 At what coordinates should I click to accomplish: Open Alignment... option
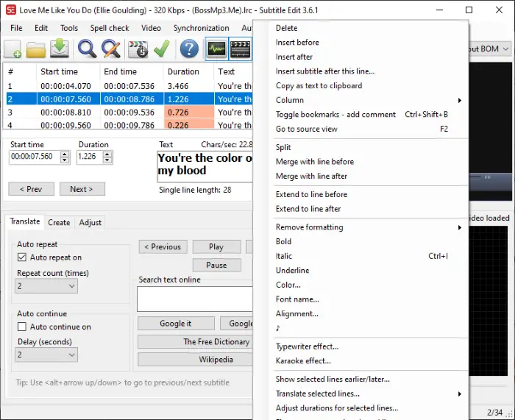pyautogui.click(x=297, y=314)
